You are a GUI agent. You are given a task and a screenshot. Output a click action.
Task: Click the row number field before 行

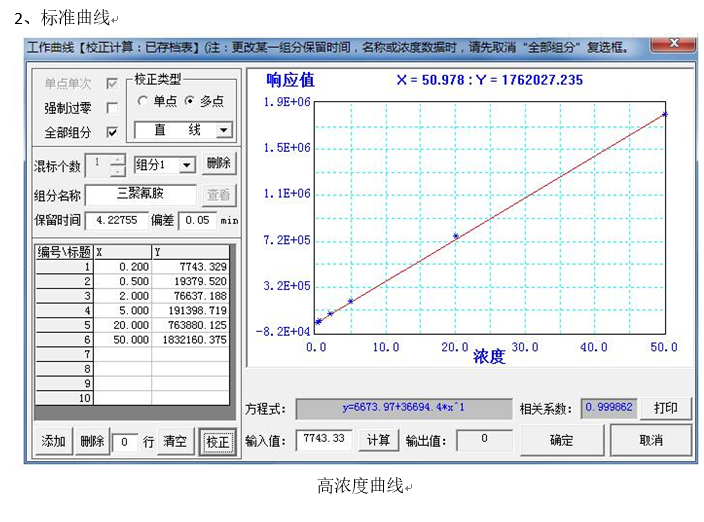coord(124,442)
